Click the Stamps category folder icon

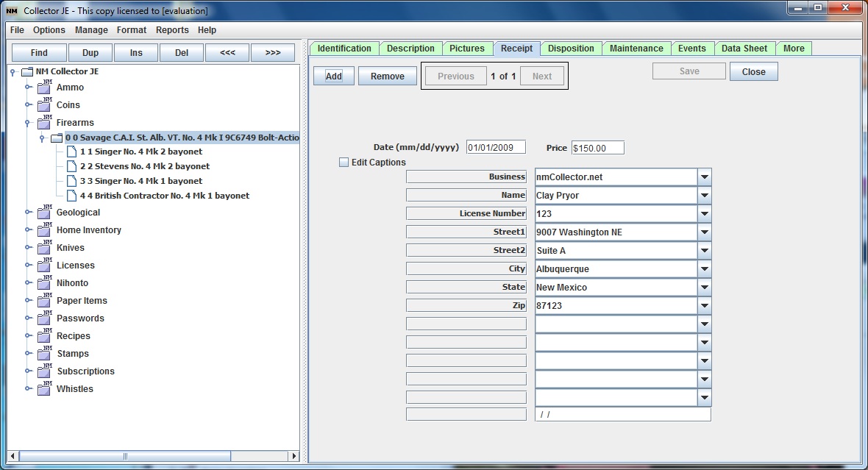(x=44, y=354)
